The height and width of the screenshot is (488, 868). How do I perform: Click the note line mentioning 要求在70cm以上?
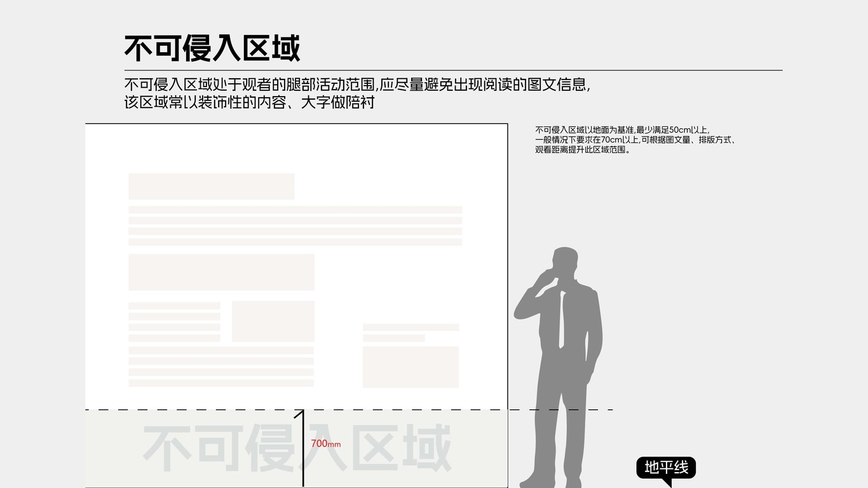[x=635, y=140]
